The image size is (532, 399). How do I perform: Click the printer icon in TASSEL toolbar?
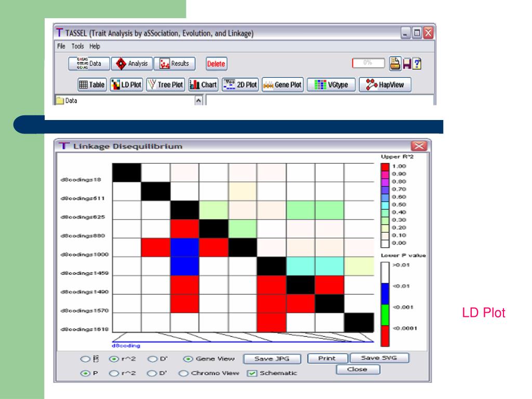[395, 63]
